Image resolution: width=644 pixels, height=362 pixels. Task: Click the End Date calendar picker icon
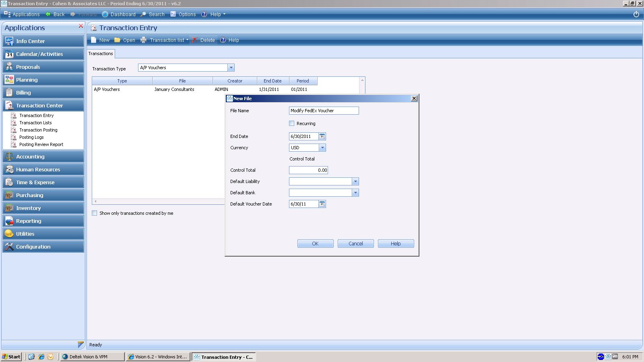322,136
